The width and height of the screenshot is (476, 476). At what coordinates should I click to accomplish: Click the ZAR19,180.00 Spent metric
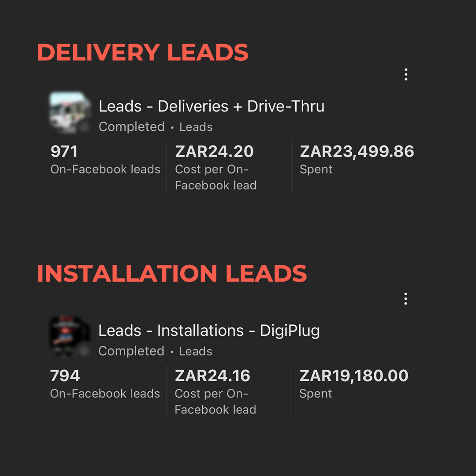[354, 376]
